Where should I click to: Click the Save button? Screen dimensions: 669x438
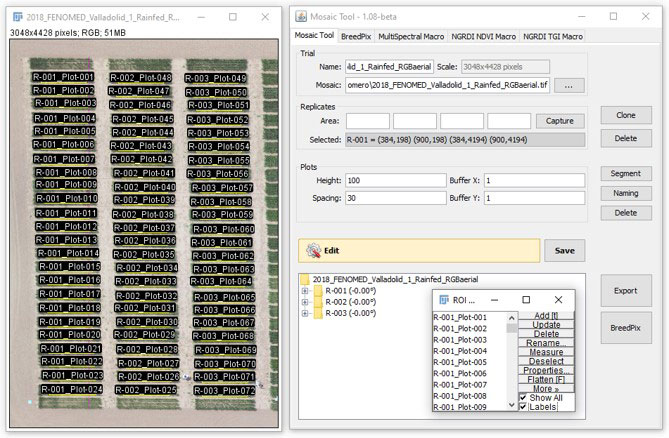click(564, 251)
